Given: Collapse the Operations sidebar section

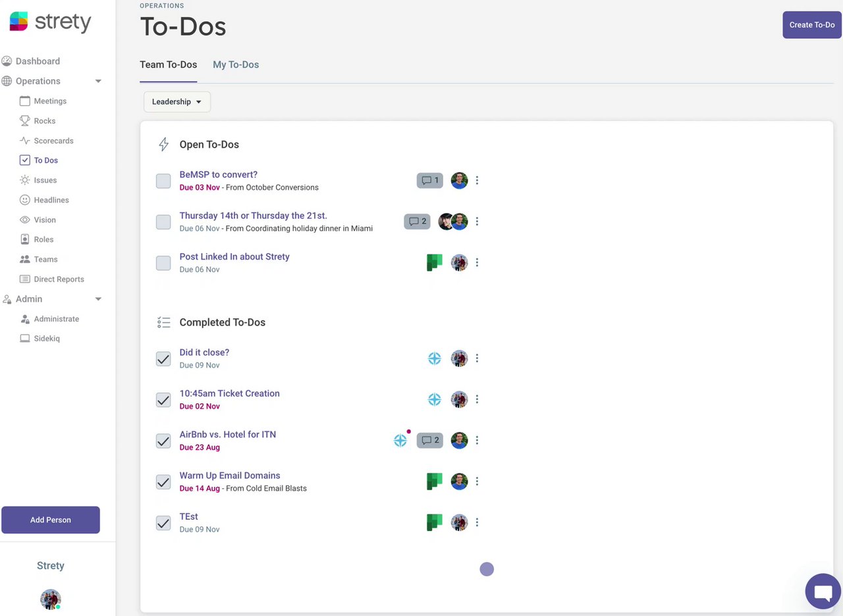Looking at the screenshot, I should pyautogui.click(x=98, y=81).
